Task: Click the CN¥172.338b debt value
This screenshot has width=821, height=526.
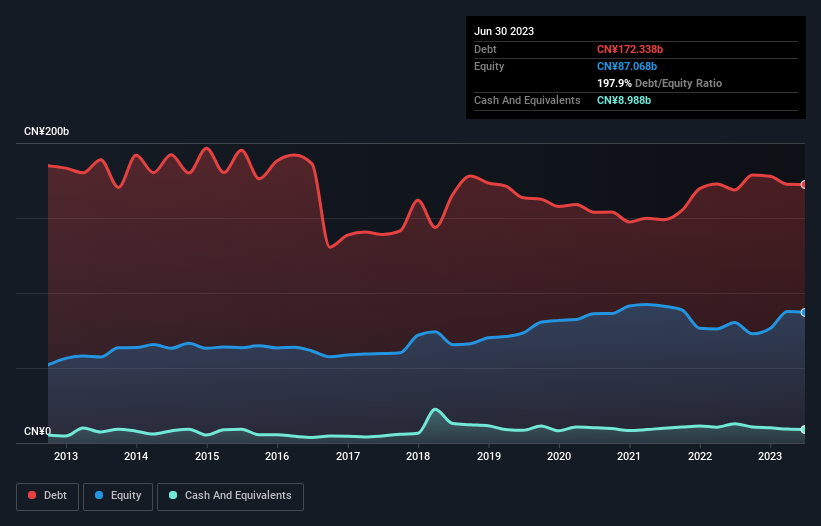Action: pos(630,49)
